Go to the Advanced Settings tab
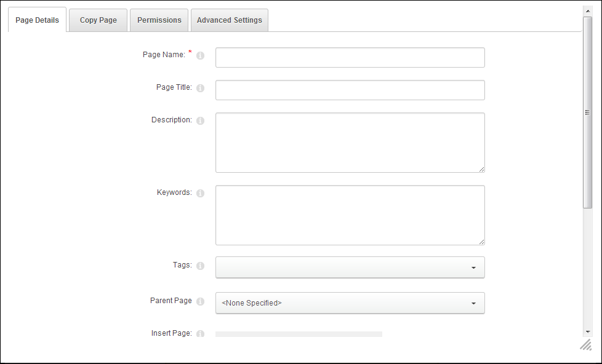 pos(230,20)
